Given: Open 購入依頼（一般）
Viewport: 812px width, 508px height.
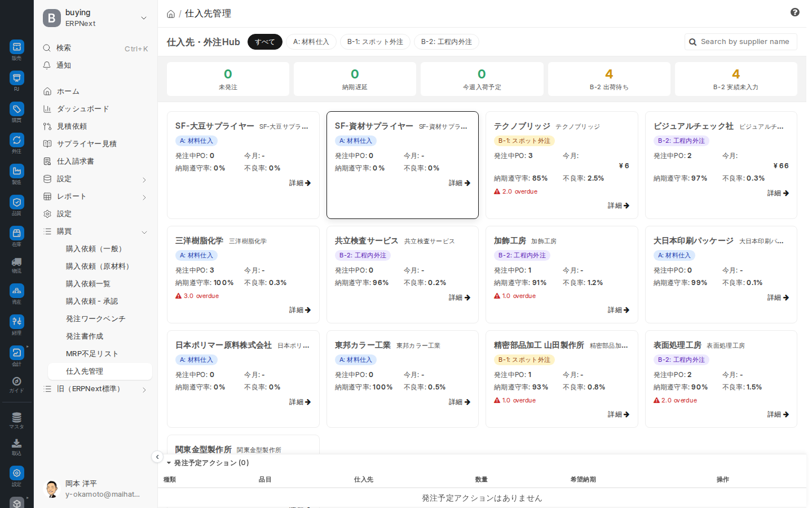Looking at the screenshot, I should [x=100, y=249].
